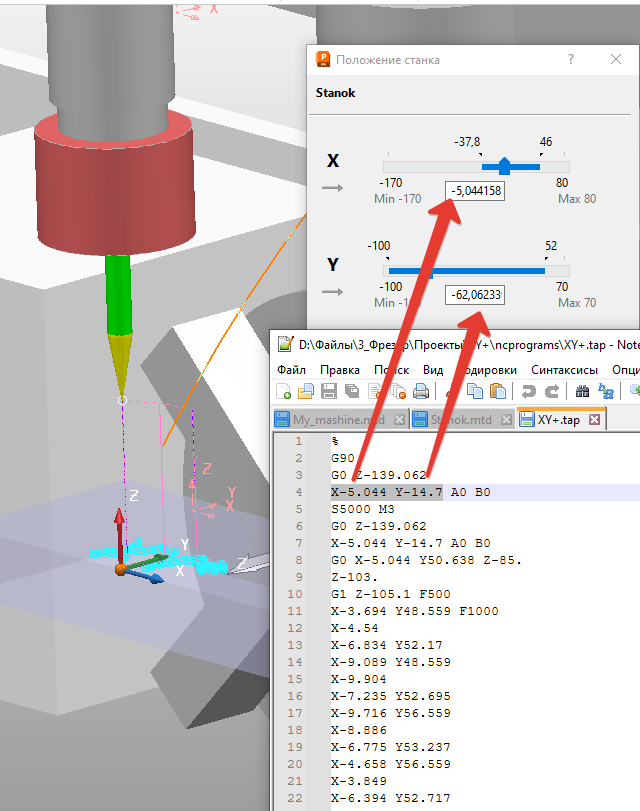This screenshot has width=640, height=811.
Task: Click the Replace icon in toolbar
Action: tap(605, 391)
